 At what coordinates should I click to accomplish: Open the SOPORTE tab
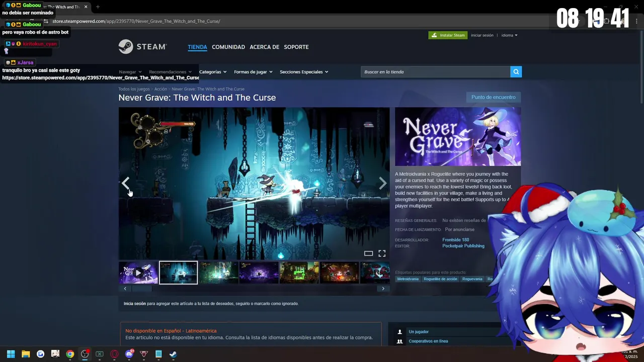point(296,47)
